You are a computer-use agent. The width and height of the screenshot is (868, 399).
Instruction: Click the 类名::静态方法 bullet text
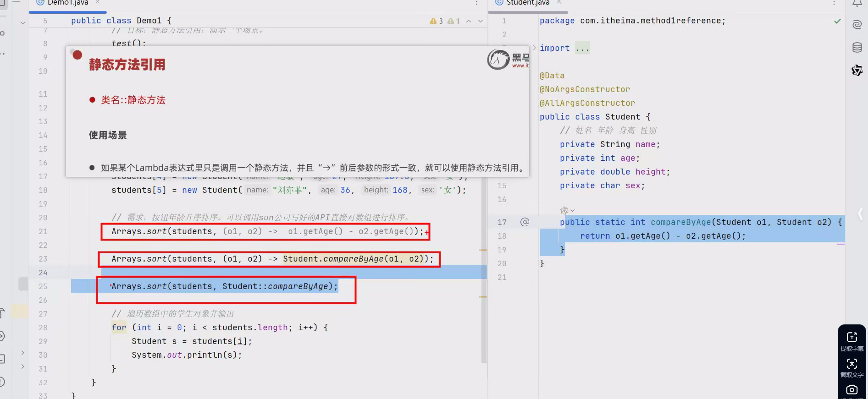[x=133, y=100]
